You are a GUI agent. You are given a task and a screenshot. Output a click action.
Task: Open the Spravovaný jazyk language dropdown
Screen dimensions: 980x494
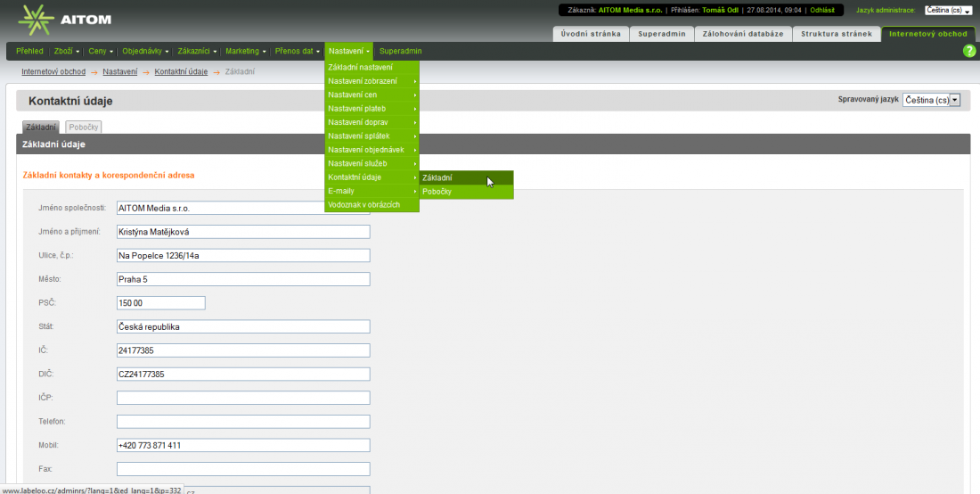tap(931, 100)
